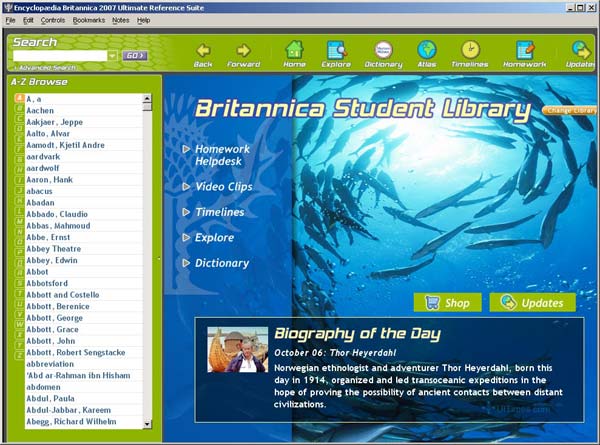This screenshot has height=445, width=600.
Task: Jump to letter A in browse index
Action: pyautogui.click(x=19, y=98)
